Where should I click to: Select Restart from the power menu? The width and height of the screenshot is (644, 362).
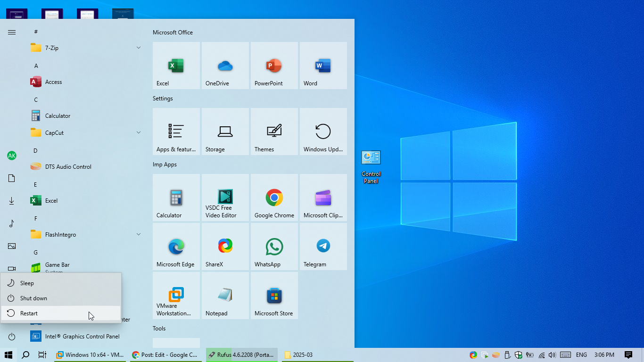click(x=61, y=313)
